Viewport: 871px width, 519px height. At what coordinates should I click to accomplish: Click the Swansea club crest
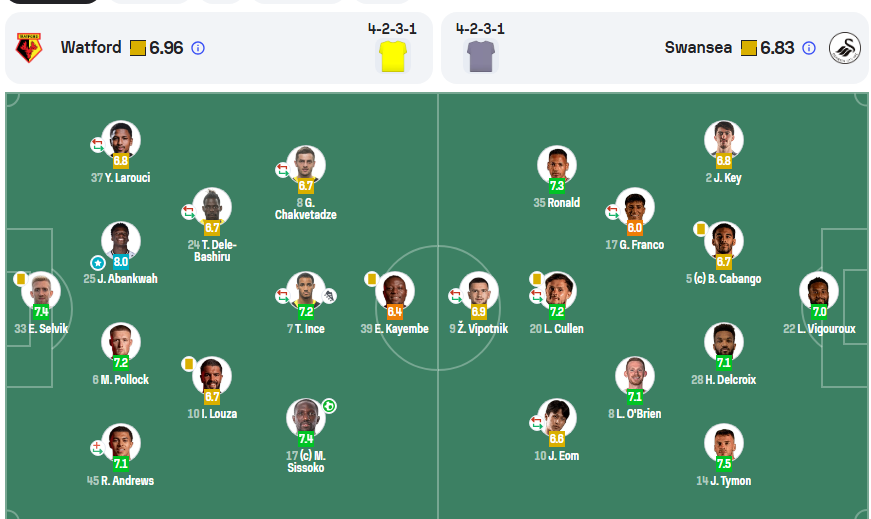tap(845, 48)
